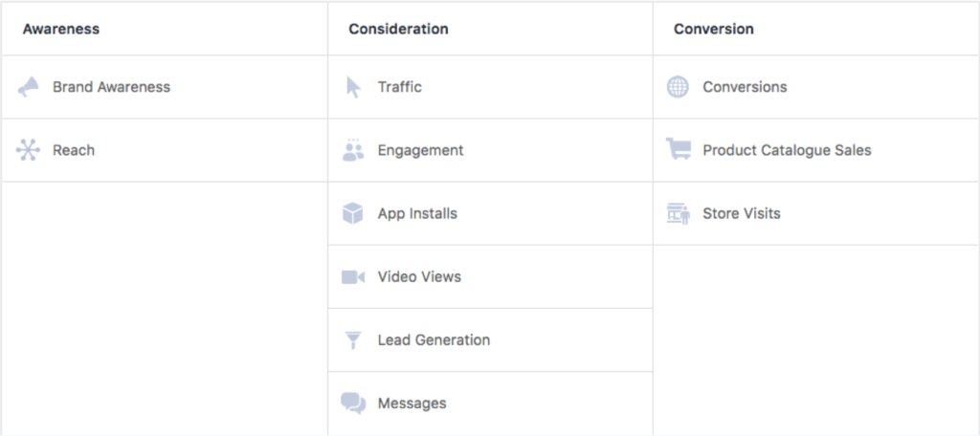Pick the Engagement objective text
This screenshot has height=436, width=980.
(420, 150)
